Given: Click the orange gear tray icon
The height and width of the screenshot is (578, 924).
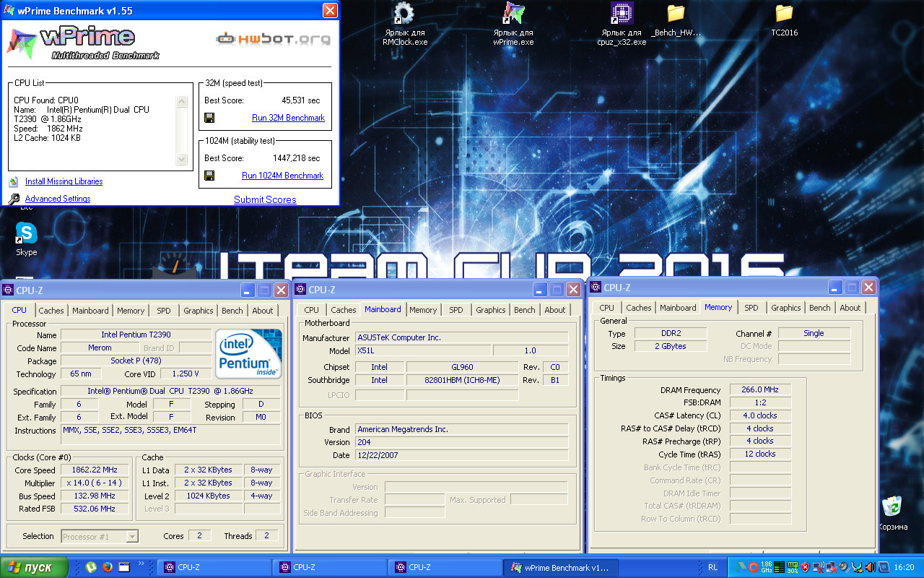Looking at the screenshot, I should (753, 567).
